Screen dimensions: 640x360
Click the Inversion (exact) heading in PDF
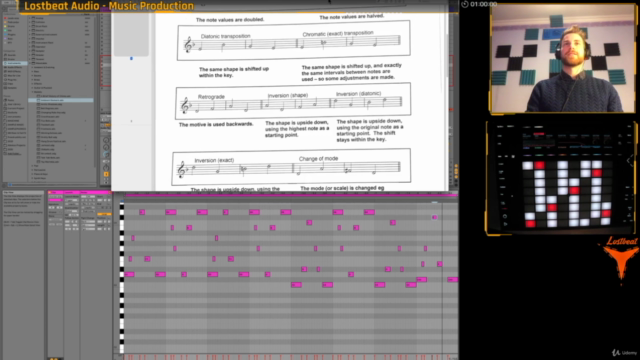pos(214,160)
